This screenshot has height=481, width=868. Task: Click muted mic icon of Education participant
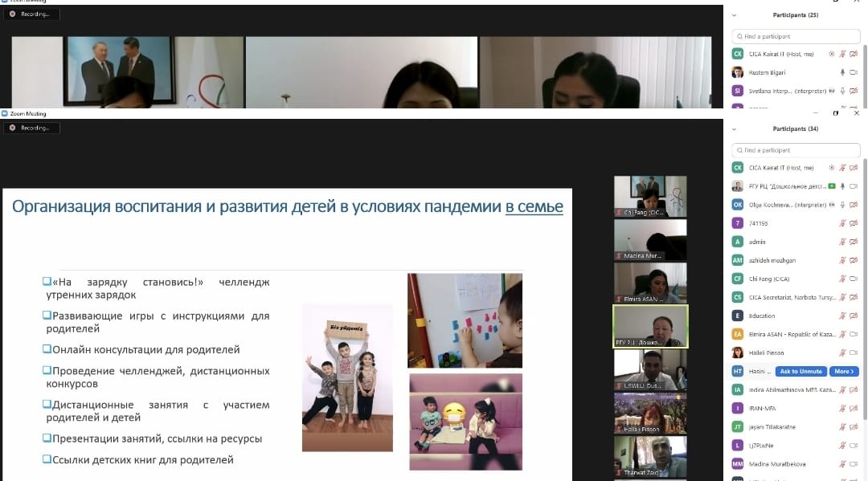841,316
